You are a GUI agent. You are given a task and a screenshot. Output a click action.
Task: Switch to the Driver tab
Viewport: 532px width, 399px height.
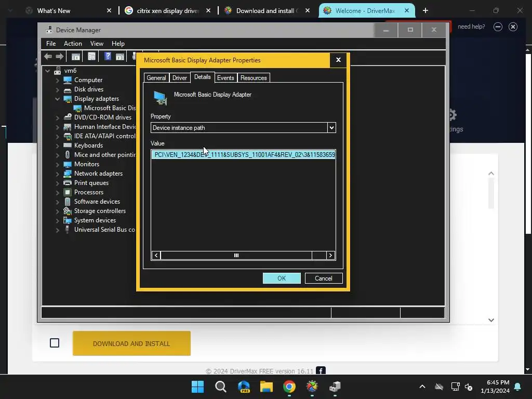[179, 78]
